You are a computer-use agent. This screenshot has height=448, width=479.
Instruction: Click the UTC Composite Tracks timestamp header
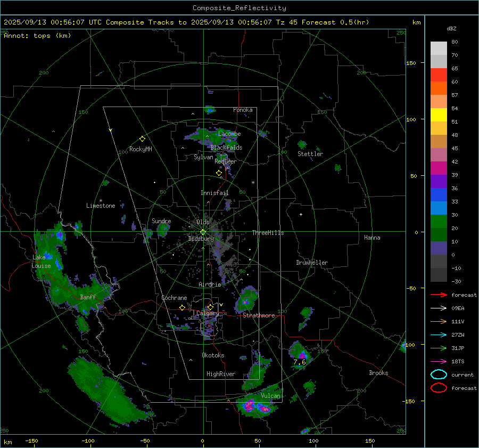tap(186, 22)
